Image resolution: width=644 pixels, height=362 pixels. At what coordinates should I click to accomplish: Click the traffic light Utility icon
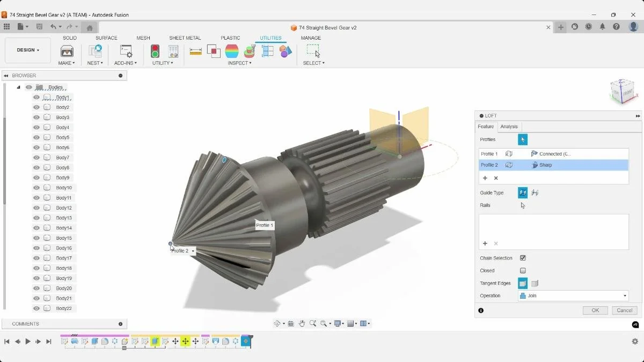(155, 51)
